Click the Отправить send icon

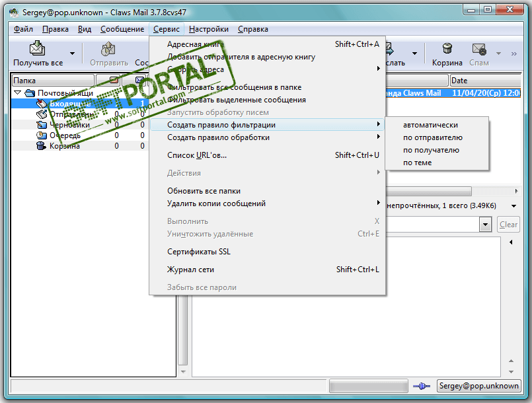(108, 49)
